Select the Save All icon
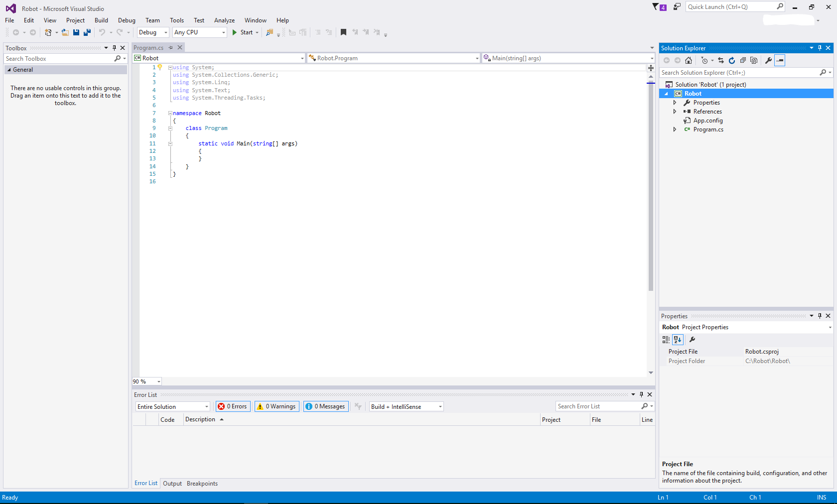This screenshot has height=504, width=837. 87,32
